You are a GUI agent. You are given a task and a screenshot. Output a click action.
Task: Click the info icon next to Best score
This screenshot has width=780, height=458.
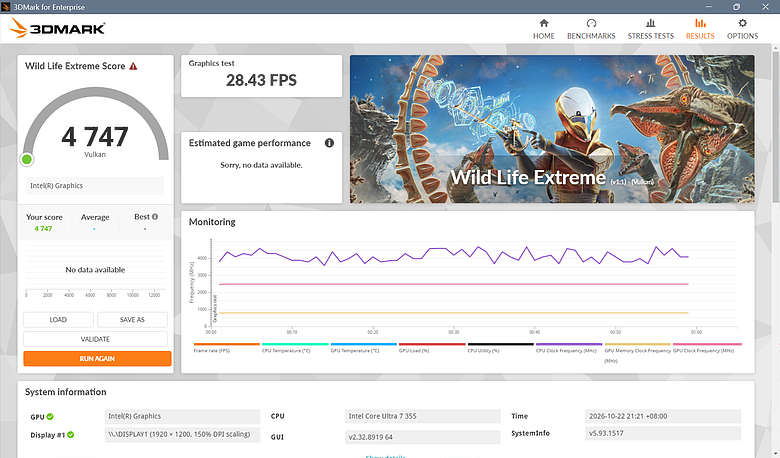(x=155, y=217)
